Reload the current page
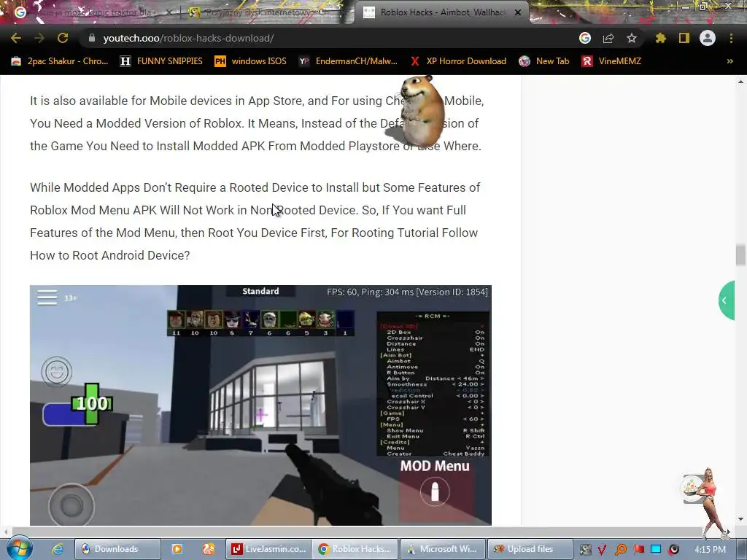The image size is (747, 560). point(63,38)
